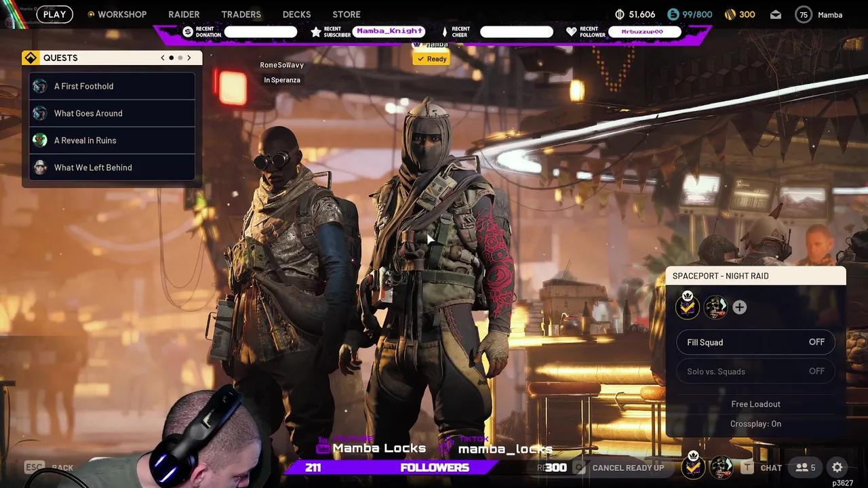Go to the next quests page arrow

point(189,58)
